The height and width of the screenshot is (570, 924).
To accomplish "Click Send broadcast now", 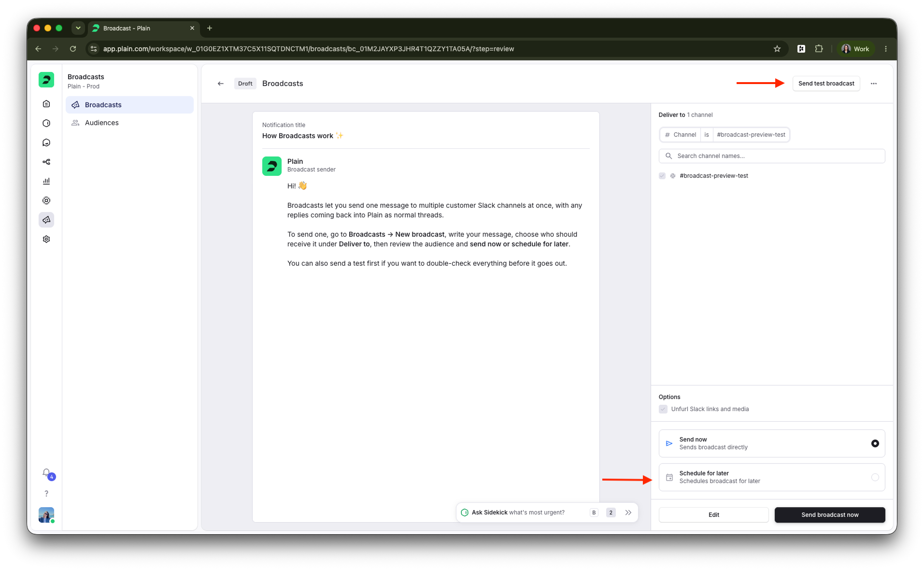I will (830, 515).
